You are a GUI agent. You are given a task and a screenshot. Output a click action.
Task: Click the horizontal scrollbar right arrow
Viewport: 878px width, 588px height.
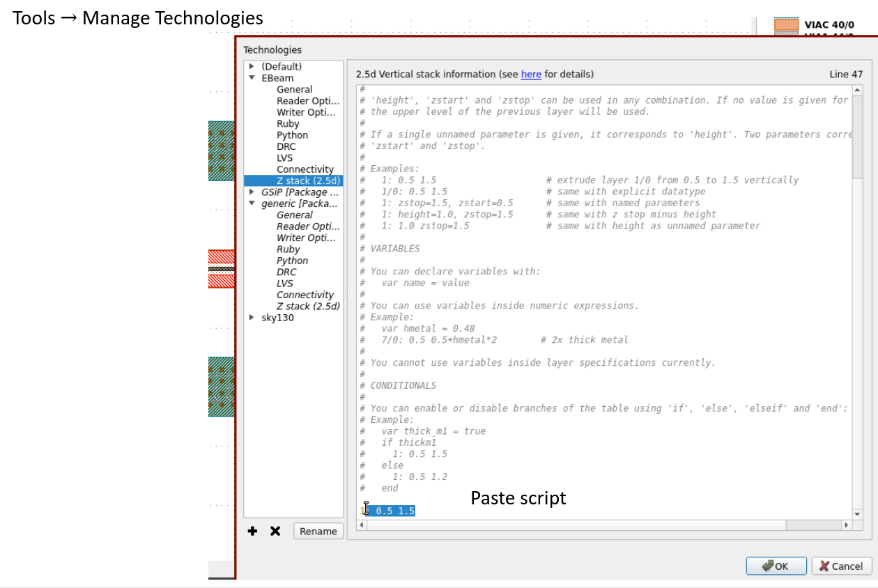[x=847, y=525]
